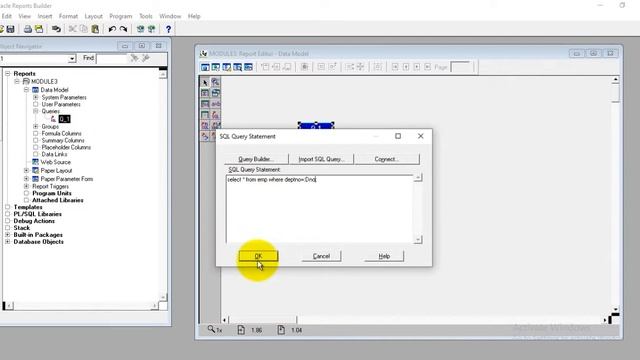Select Formula Columns in navigator tree
This screenshot has width=640, height=360.
click(x=61, y=134)
